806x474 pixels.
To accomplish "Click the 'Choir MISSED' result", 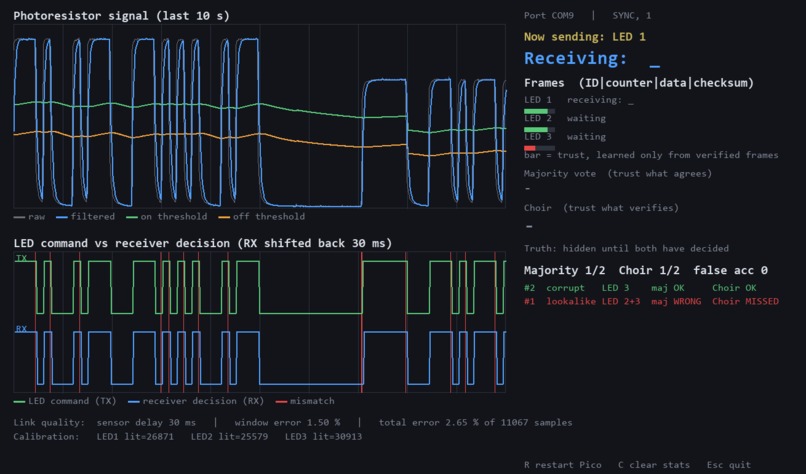I will (745, 301).
